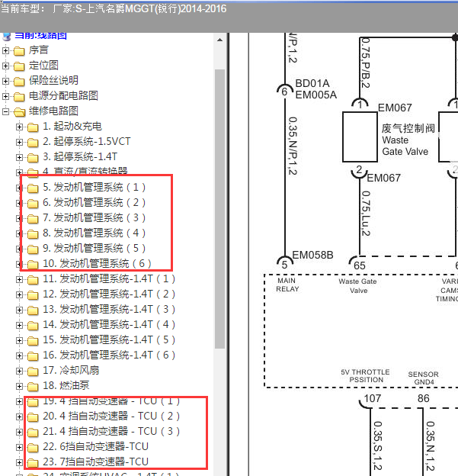
Task: Click folder icon of 13. 发动机管理系统-1.4T（3）
Action: pyautogui.click(x=33, y=310)
